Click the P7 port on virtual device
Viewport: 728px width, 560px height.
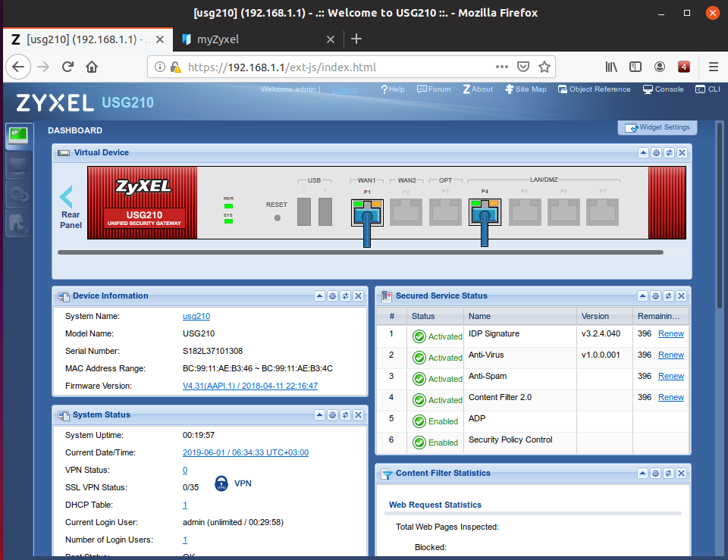click(x=602, y=212)
